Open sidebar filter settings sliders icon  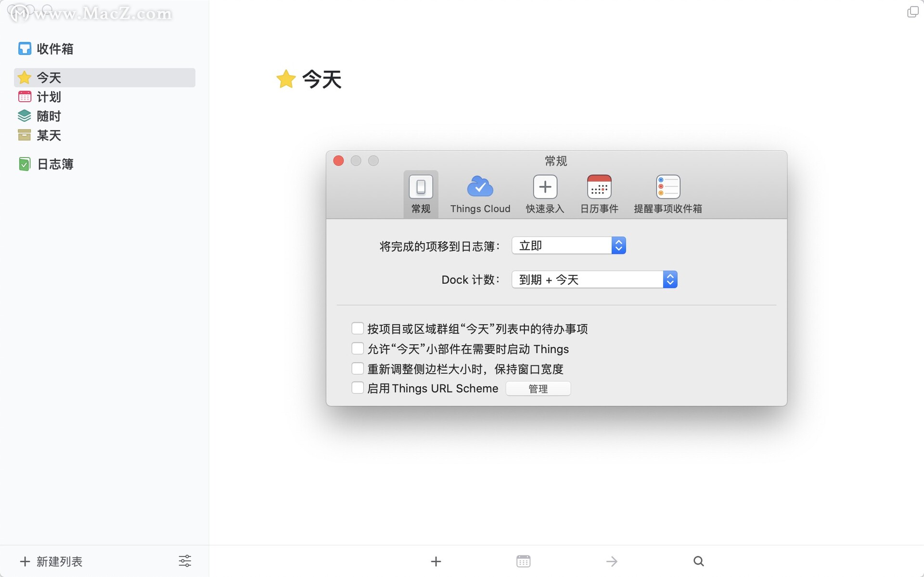[x=185, y=561]
